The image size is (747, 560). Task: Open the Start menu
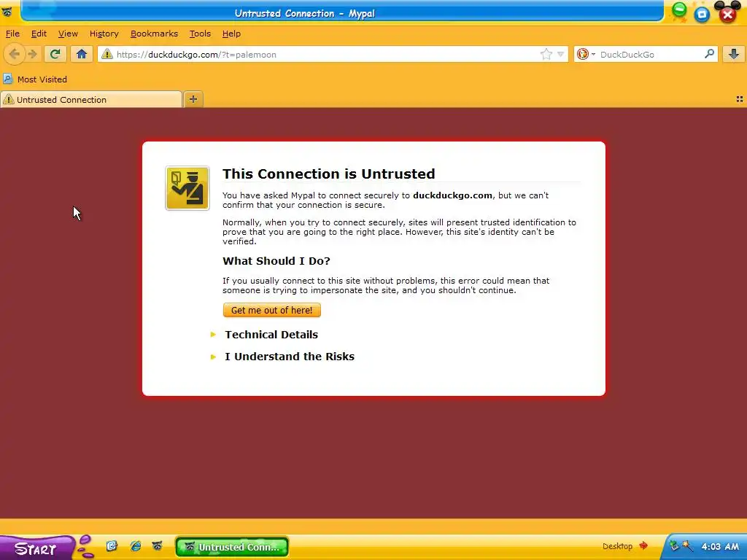pos(36,548)
